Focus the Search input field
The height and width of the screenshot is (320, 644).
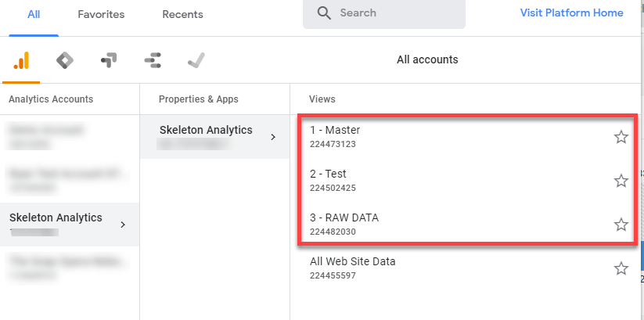tap(384, 13)
